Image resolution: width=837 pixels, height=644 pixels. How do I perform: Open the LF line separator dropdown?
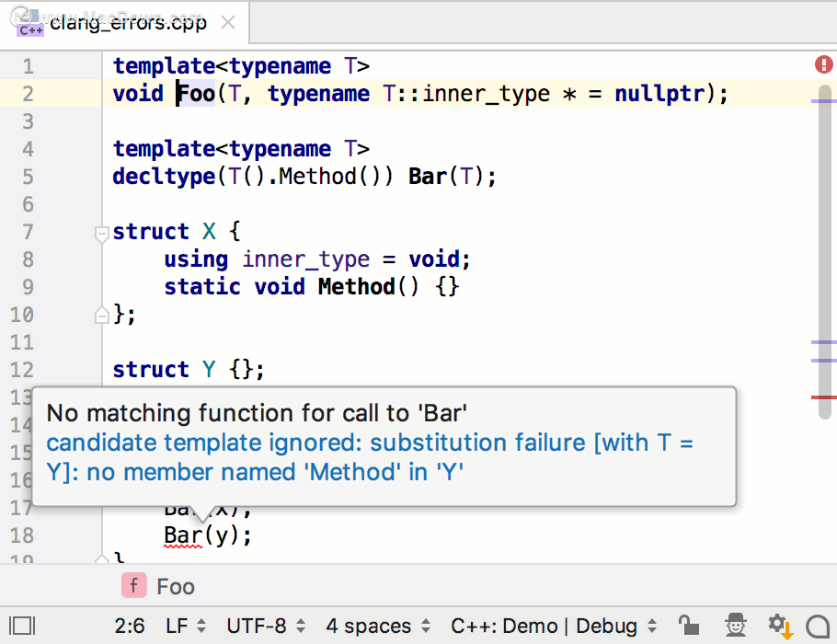click(x=186, y=626)
